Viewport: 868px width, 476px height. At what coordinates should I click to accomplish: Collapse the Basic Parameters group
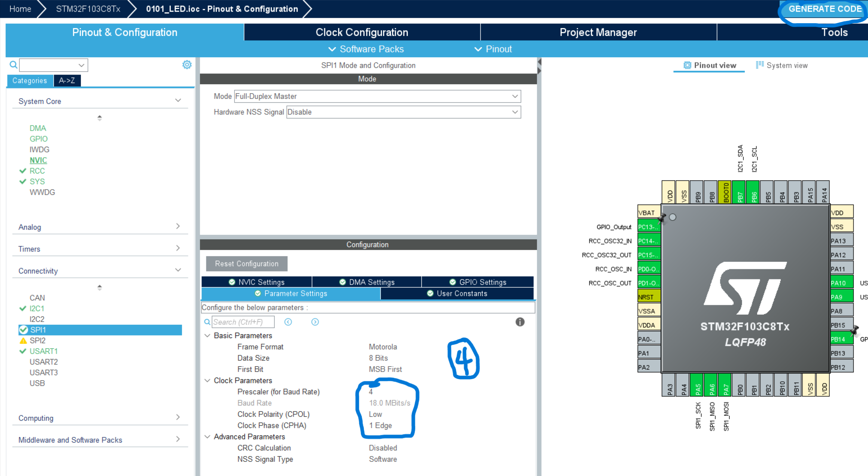tap(207, 336)
